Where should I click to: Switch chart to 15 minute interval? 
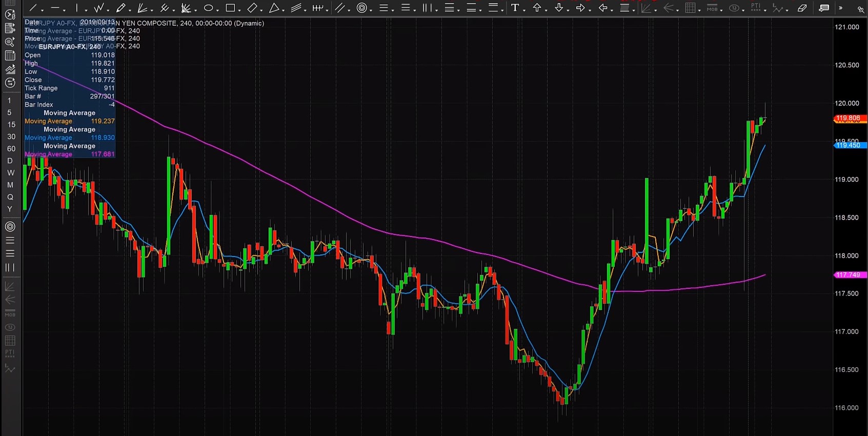tap(11, 125)
